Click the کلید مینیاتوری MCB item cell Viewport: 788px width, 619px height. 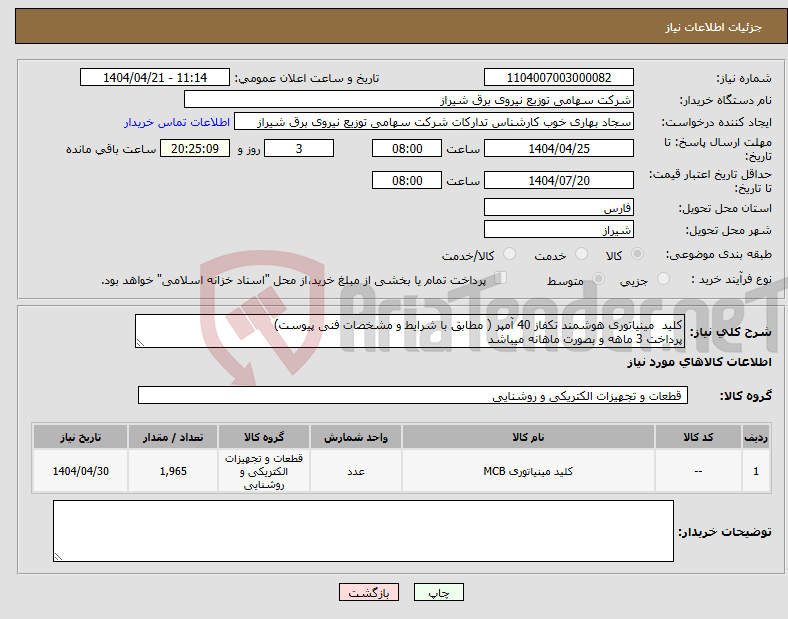click(x=528, y=471)
